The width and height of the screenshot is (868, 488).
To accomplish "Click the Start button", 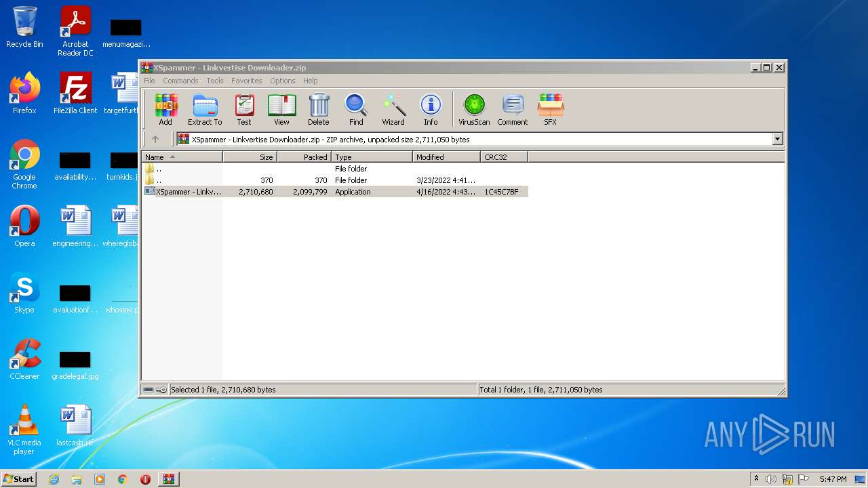I will [19, 479].
